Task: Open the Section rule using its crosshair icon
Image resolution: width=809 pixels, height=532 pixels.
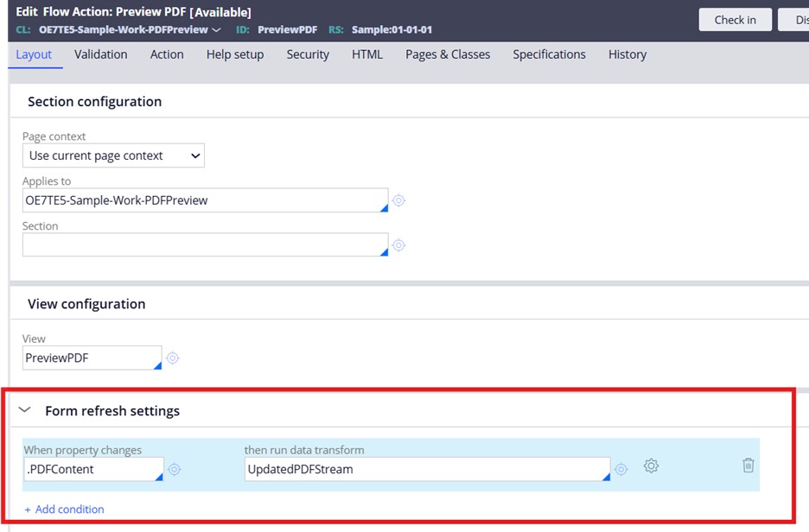Action: pos(398,245)
